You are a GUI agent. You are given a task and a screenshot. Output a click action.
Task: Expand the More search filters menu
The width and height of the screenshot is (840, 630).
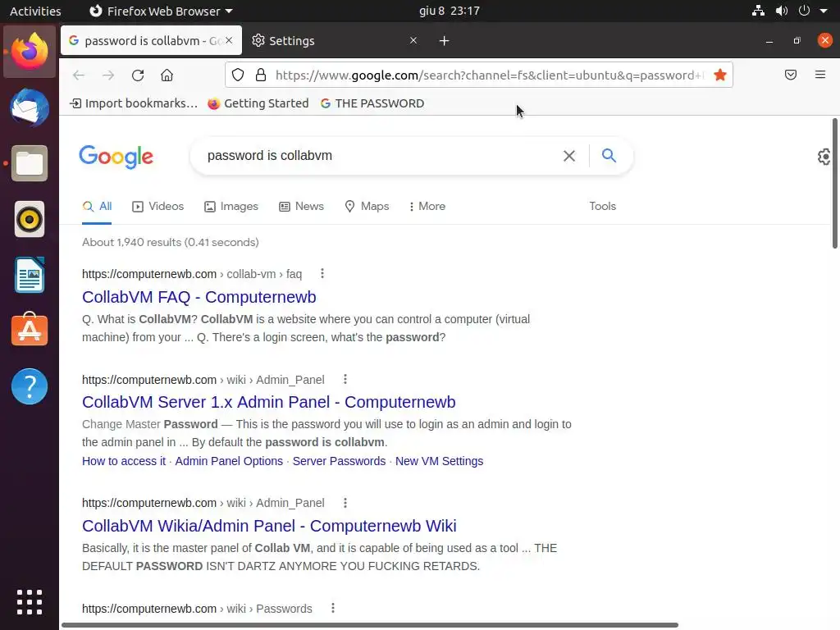427,206
